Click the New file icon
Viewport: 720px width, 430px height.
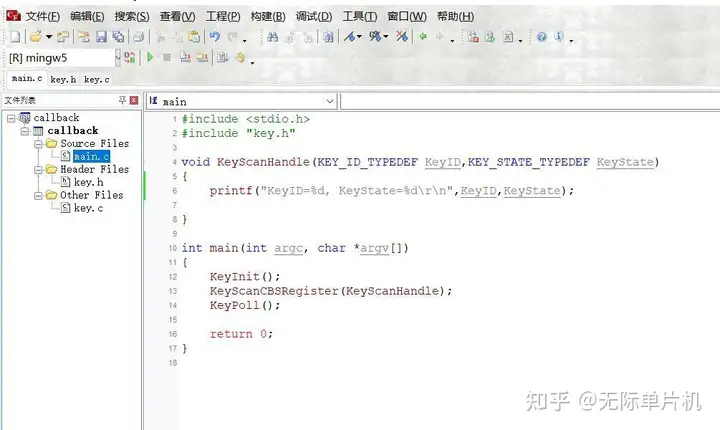coord(15,36)
